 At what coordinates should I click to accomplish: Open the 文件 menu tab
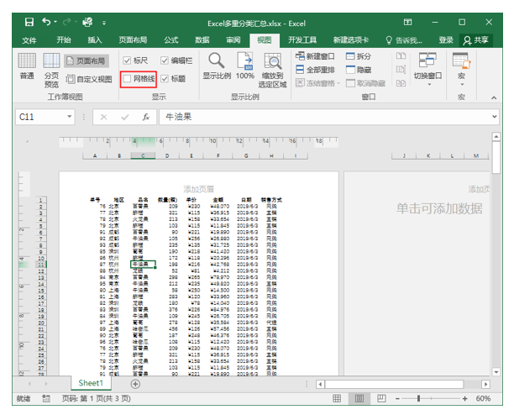pos(29,40)
